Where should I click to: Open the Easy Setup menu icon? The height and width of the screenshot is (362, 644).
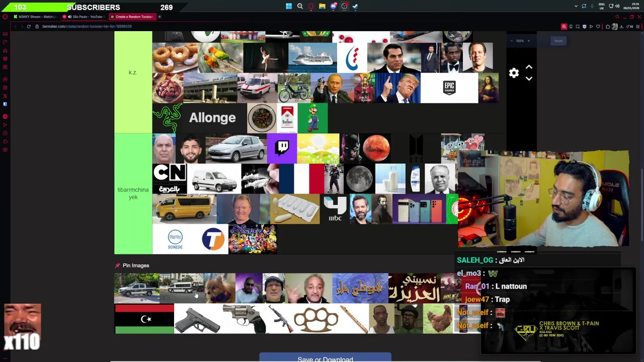(x=639, y=27)
